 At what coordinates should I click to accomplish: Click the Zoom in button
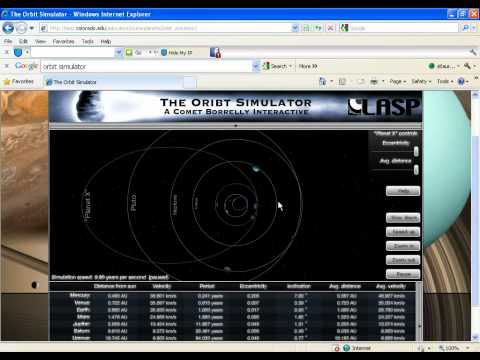click(x=403, y=246)
